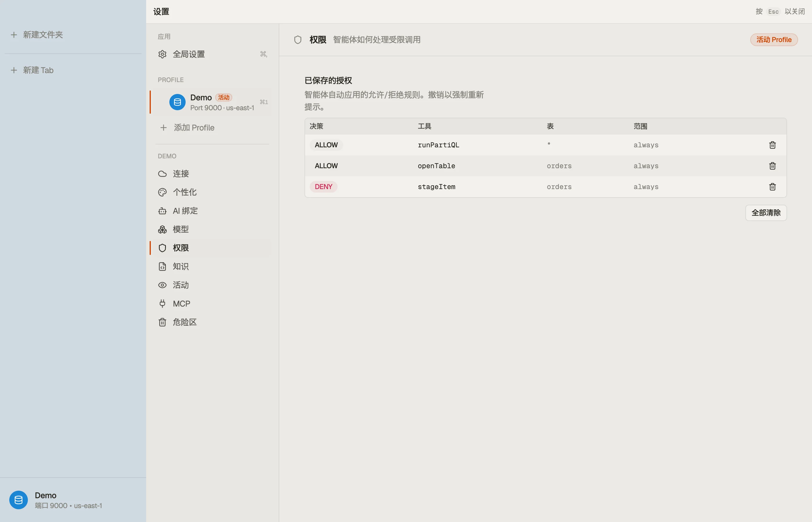Click the cloud icon next to 连接
The image size is (812, 522).
pyautogui.click(x=162, y=174)
